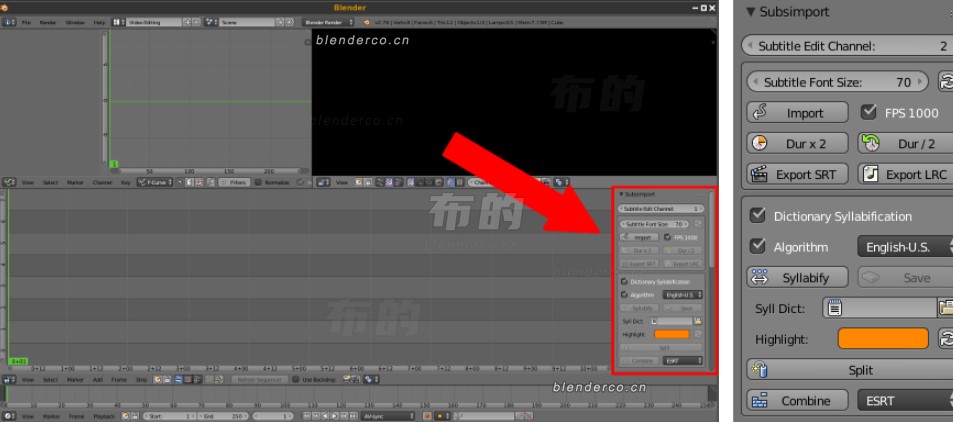Click the red record keyframe button in the timeline
This screenshot has height=422, width=953.
click(x=427, y=417)
